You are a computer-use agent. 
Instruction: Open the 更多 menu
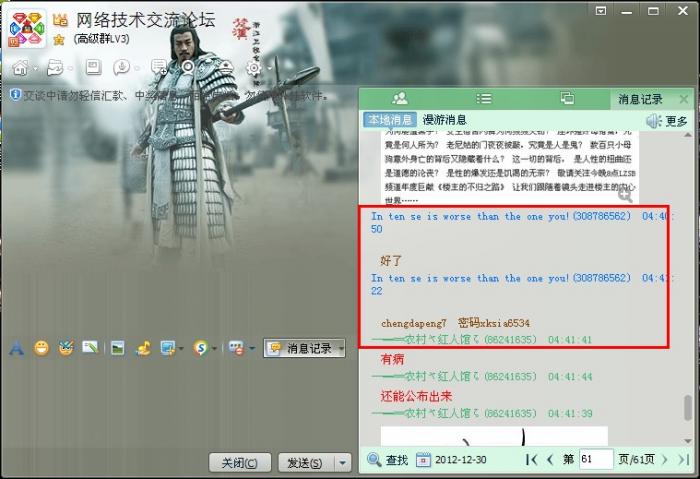pyautogui.click(x=676, y=121)
